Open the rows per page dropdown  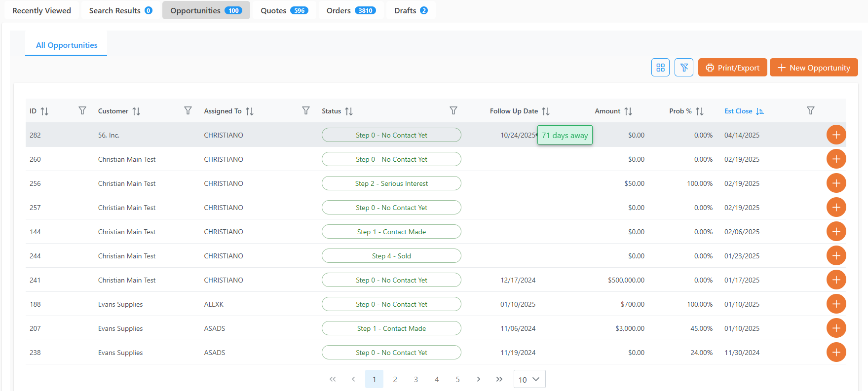[529, 379]
